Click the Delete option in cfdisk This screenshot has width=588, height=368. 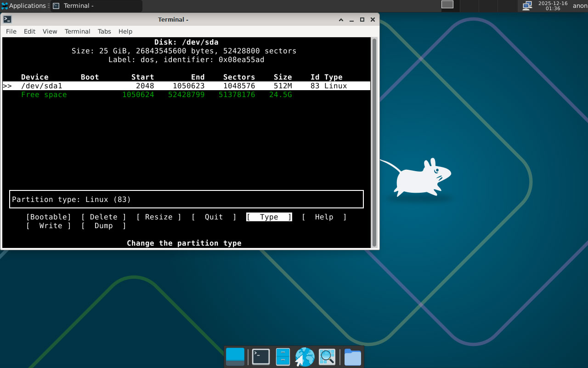point(103,217)
